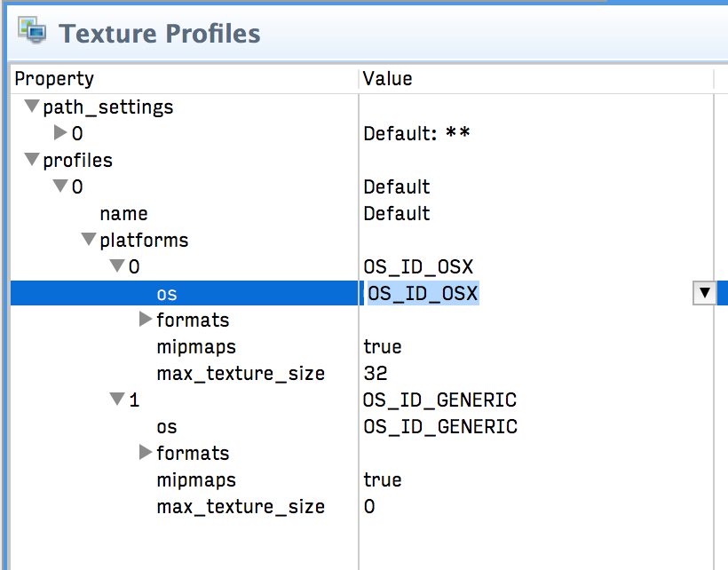Collapse the profiles tree branch
Viewport: 728px width, 570px height.
coord(31,160)
